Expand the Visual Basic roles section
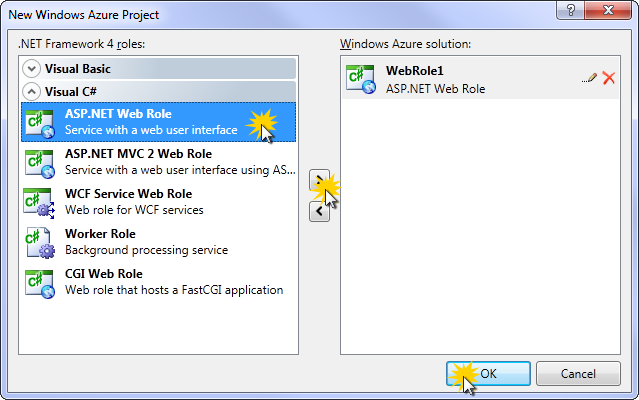639x400 pixels. (x=159, y=68)
